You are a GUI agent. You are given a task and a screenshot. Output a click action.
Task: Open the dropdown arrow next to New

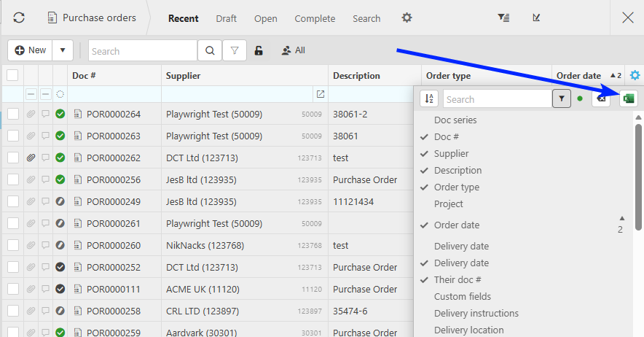[63, 50]
